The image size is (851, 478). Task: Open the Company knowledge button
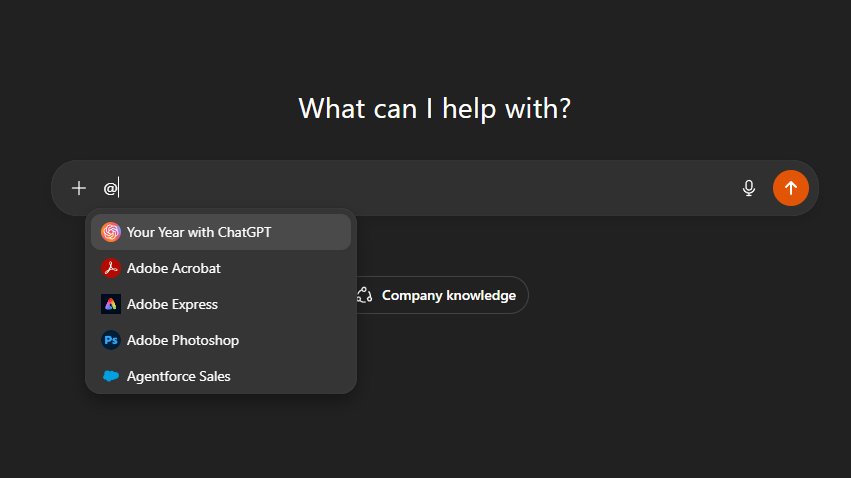(x=441, y=295)
